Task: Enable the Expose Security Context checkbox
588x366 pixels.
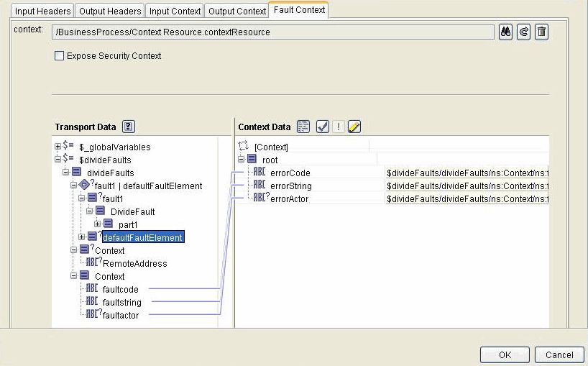Action: 60,56
